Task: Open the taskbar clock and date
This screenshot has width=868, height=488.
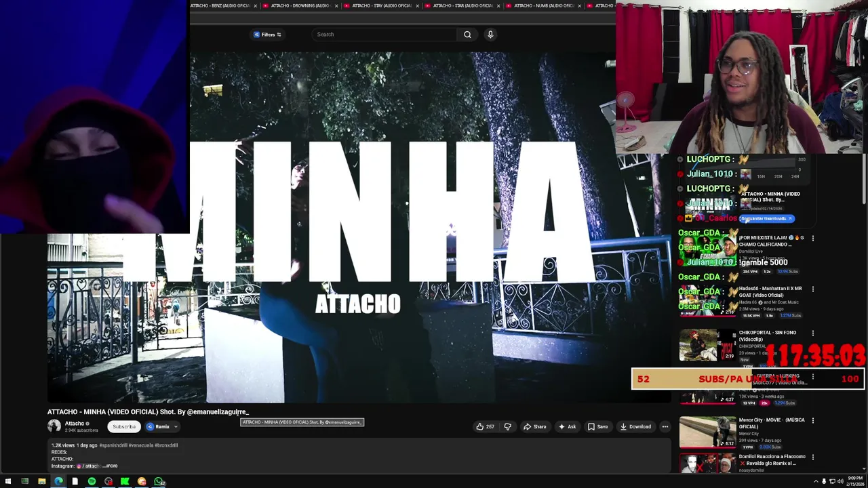Action: tap(855, 481)
